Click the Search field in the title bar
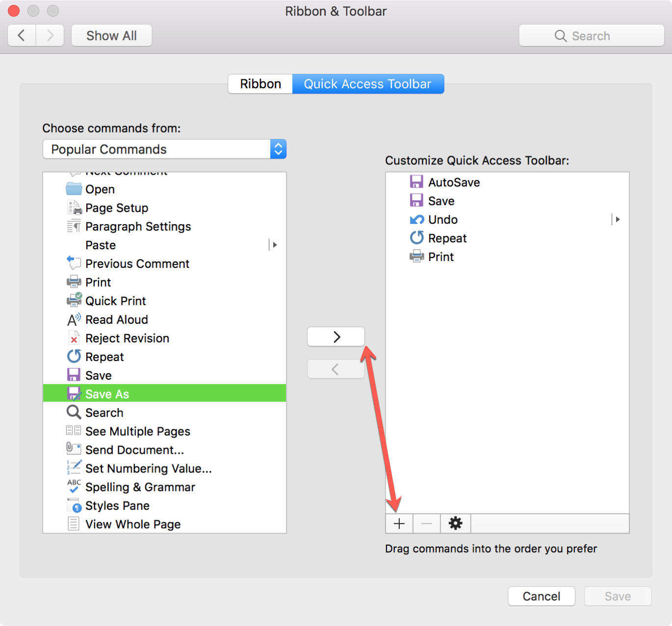 [x=592, y=35]
